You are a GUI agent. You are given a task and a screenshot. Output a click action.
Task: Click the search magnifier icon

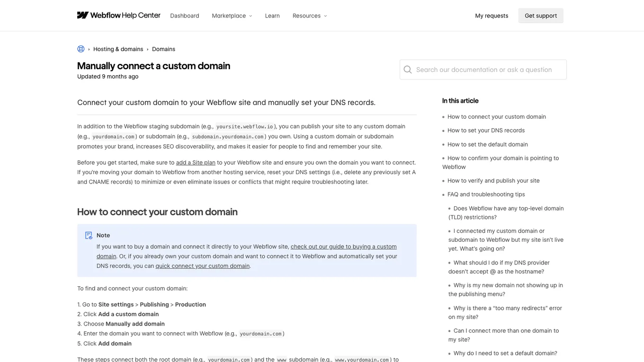[x=408, y=70]
